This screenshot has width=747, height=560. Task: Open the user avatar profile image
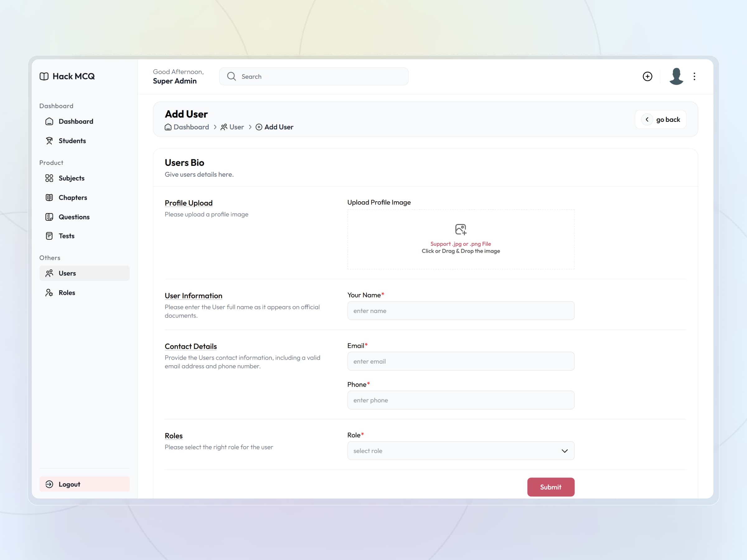coord(676,76)
